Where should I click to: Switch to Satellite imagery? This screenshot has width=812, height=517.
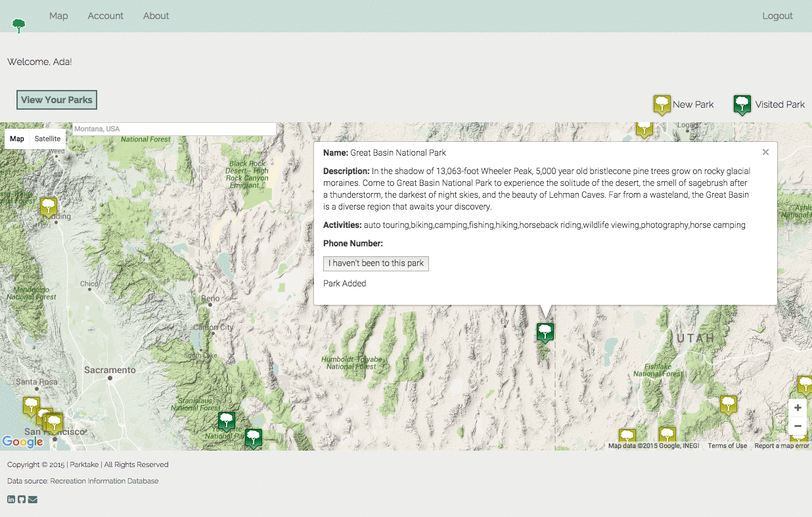[47, 139]
